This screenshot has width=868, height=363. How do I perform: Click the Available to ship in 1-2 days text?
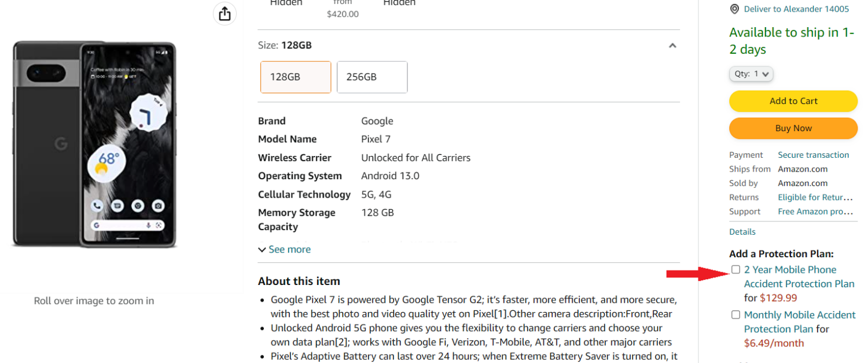click(x=792, y=41)
